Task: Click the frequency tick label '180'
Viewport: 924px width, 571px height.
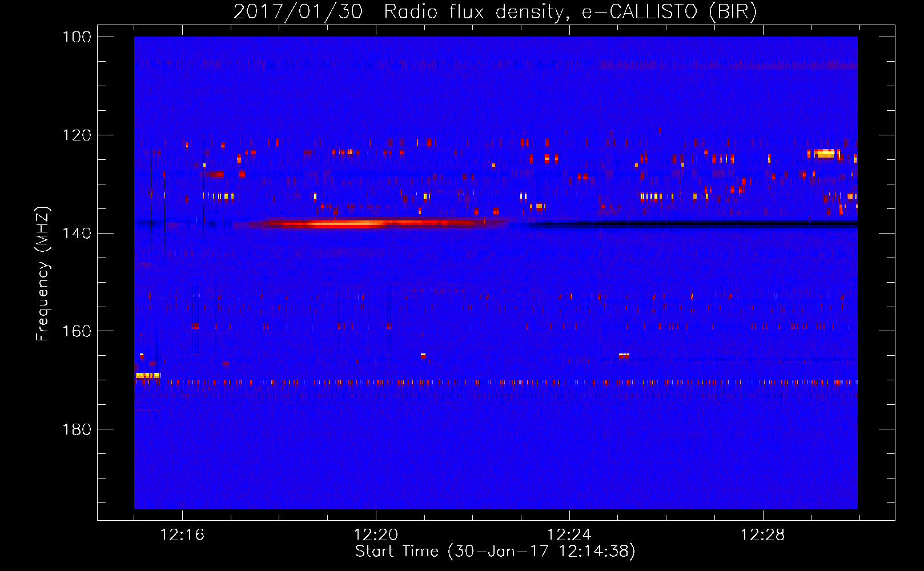Action: (x=77, y=429)
